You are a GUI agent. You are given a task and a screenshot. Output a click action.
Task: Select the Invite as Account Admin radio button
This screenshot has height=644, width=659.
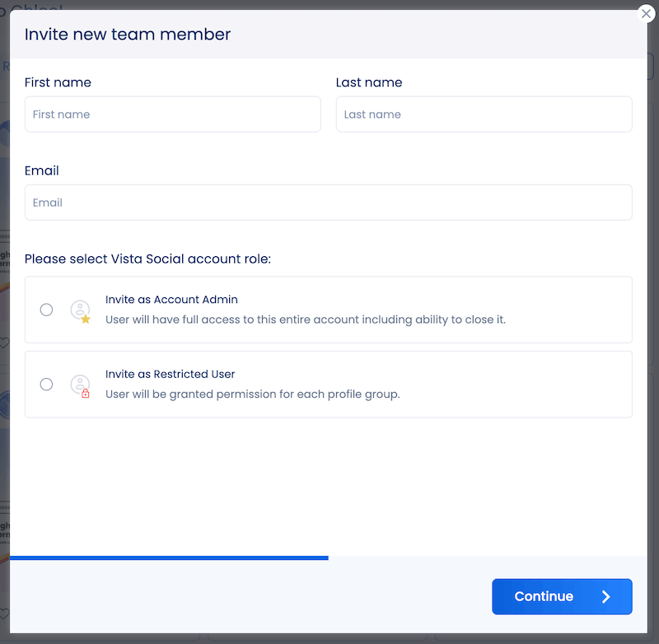pyautogui.click(x=46, y=310)
